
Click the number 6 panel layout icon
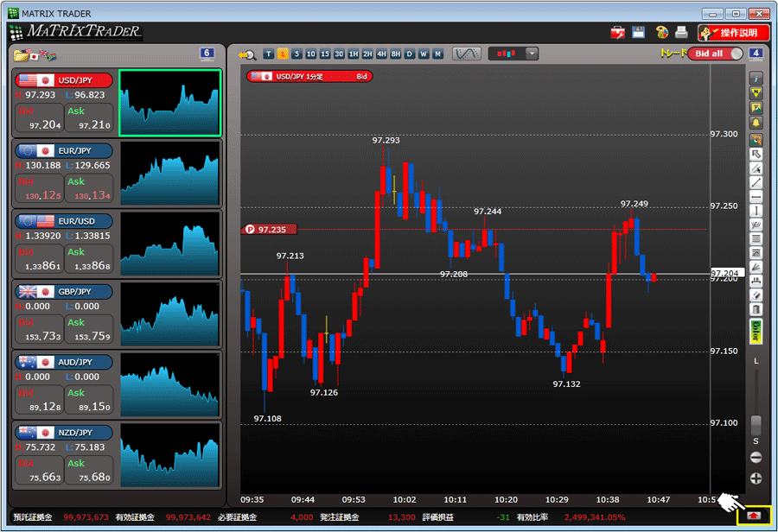click(x=207, y=54)
